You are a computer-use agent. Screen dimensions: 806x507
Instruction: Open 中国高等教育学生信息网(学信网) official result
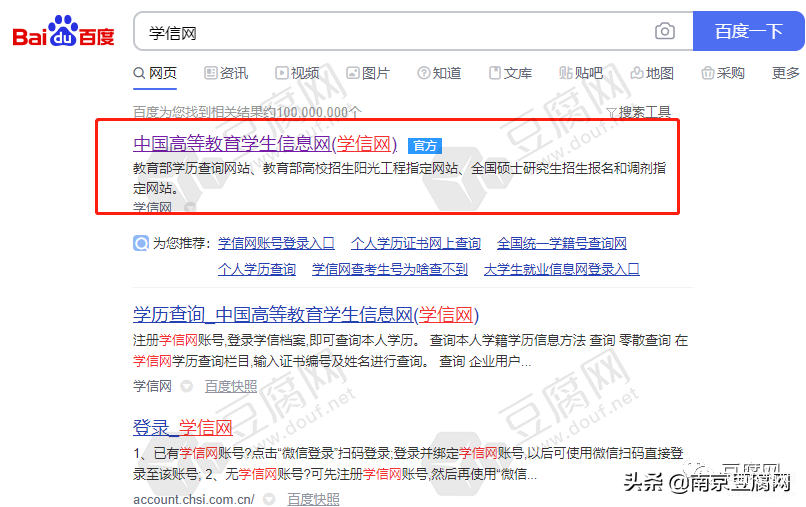pos(265,144)
